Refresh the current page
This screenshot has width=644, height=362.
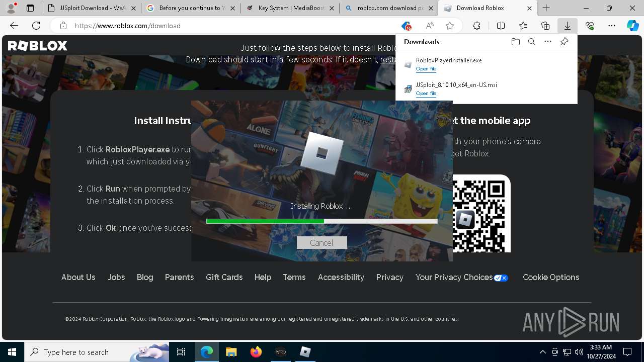click(x=36, y=26)
